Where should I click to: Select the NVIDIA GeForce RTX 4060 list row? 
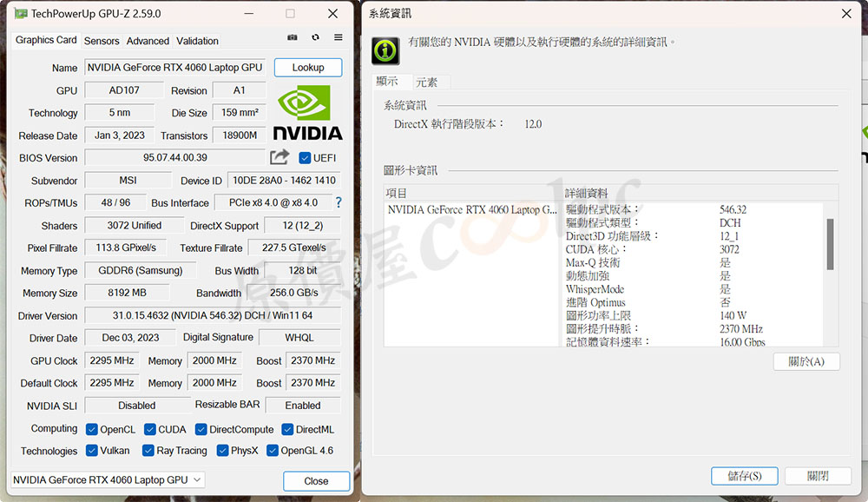point(472,209)
